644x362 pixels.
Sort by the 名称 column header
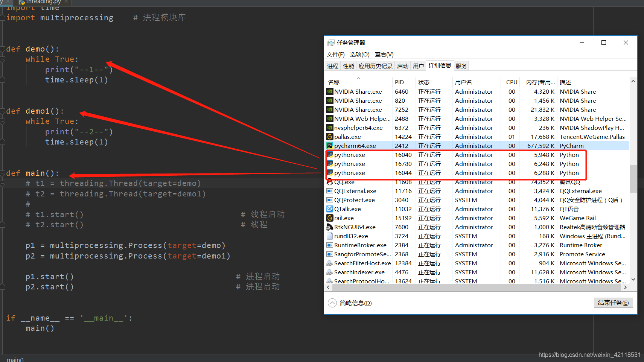(359, 82)
